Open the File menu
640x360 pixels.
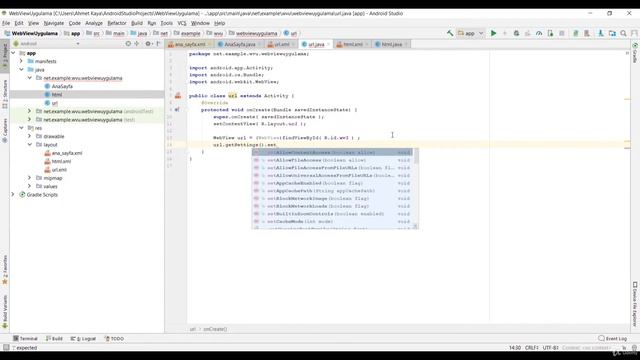[x=6, y=23]
